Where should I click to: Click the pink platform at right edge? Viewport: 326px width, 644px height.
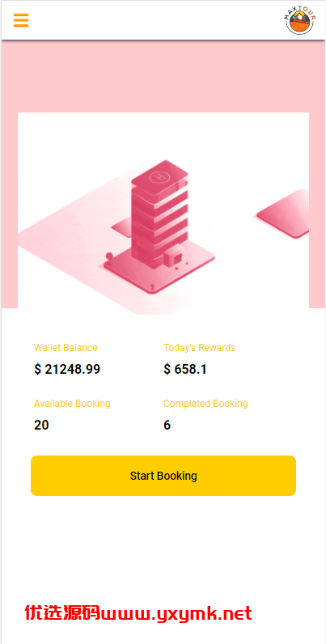point(283,214)
